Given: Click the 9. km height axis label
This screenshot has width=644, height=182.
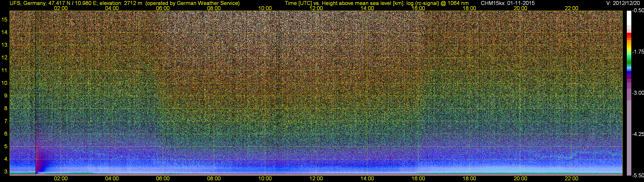Looking at the screenshot, I should 6,96.
